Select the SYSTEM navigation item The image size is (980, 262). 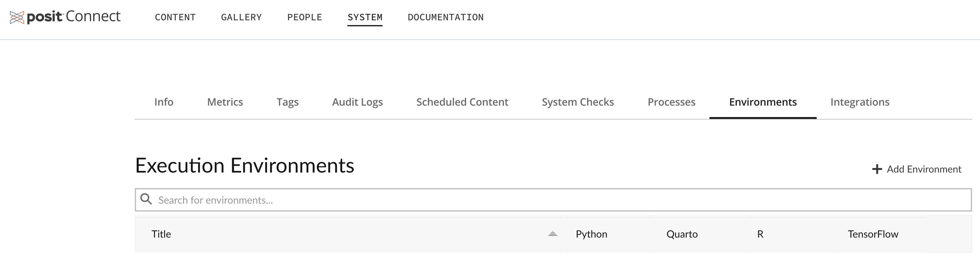point(365,17)
